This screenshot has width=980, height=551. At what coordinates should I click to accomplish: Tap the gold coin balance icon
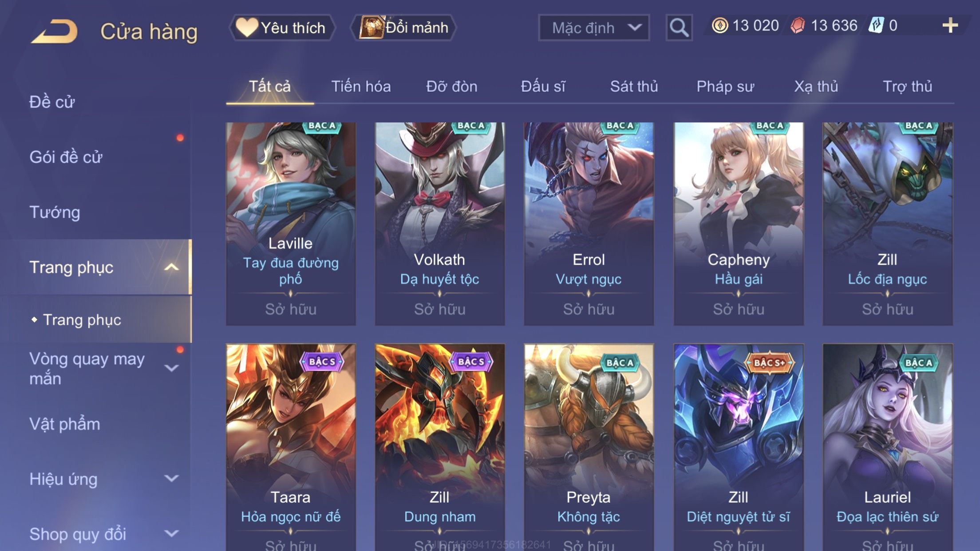click(720, 25)
